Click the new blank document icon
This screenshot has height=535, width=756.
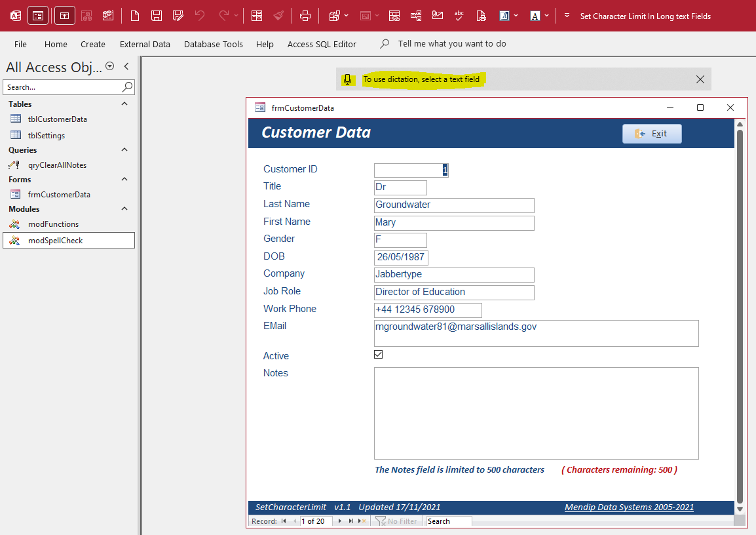click(x=135, y=16)
